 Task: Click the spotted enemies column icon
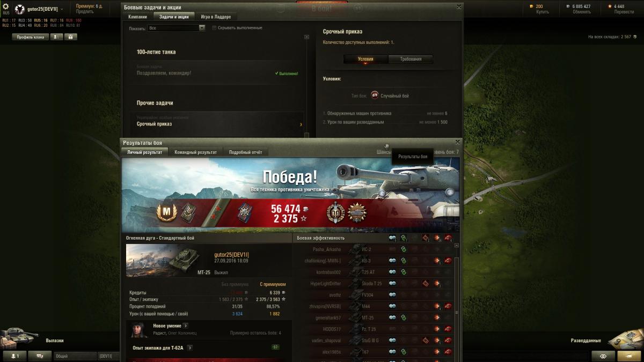click(392, 238)
